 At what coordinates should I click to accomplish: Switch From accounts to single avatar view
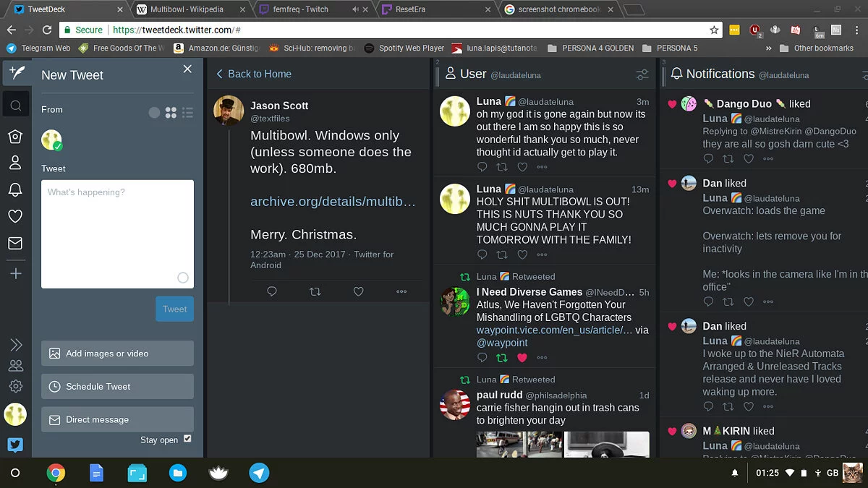point(154,113)
